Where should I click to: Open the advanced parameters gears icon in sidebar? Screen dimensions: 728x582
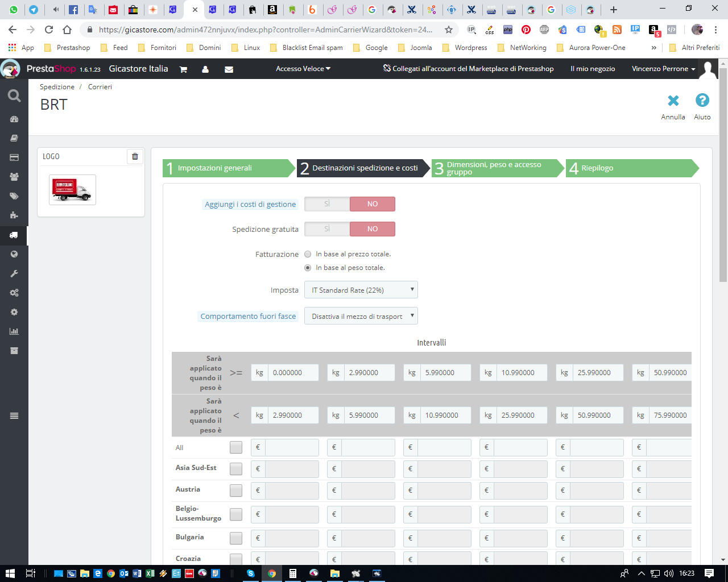(14, 293)
